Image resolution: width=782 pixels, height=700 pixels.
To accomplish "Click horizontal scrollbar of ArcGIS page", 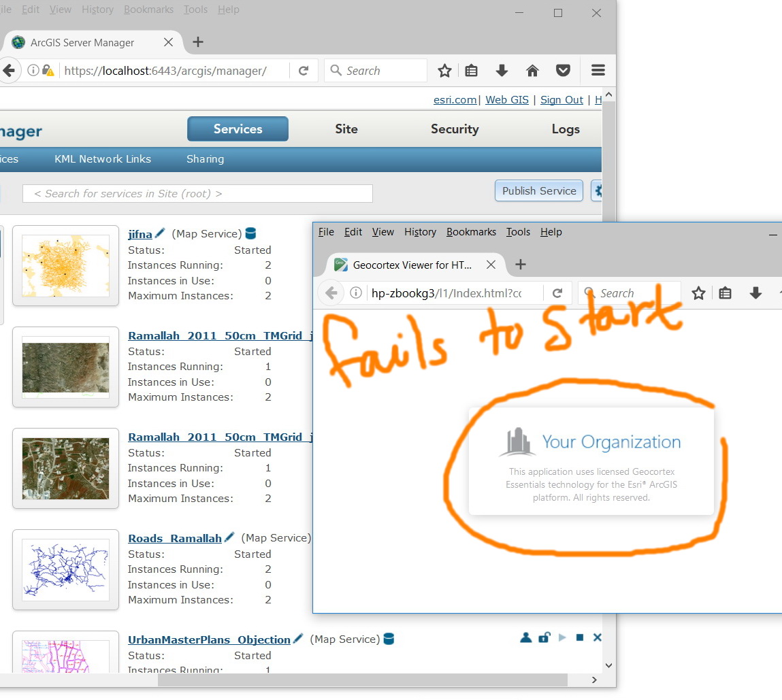I will coord(363,680).
